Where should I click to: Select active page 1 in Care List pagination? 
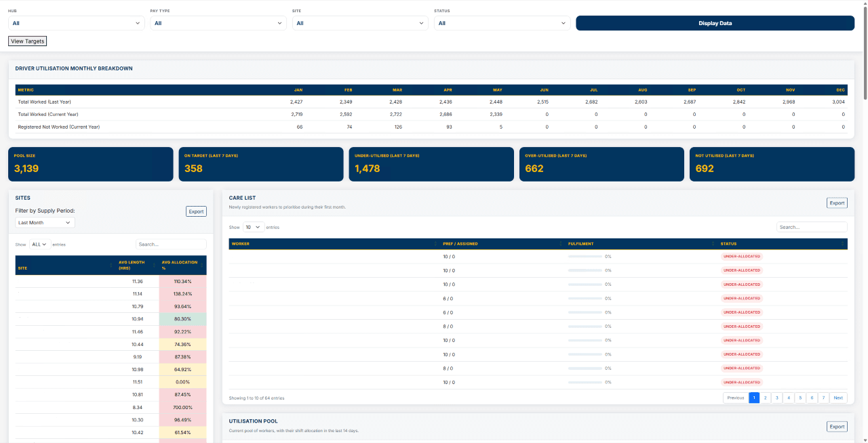tap(753, 398)
